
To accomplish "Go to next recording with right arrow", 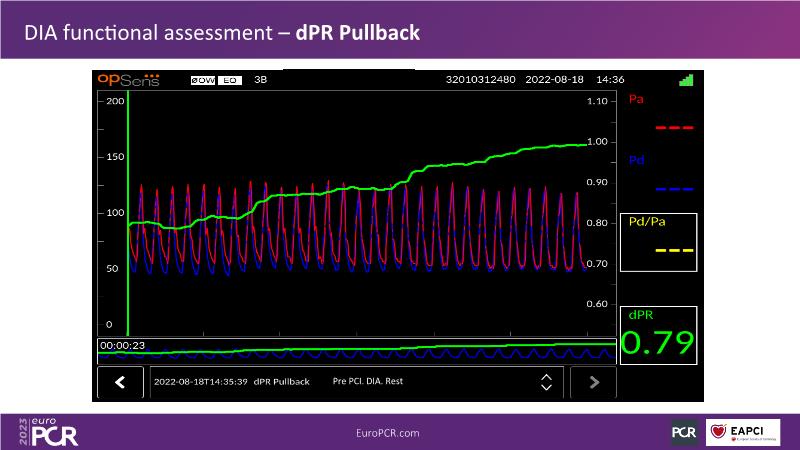I will point(593,382).
